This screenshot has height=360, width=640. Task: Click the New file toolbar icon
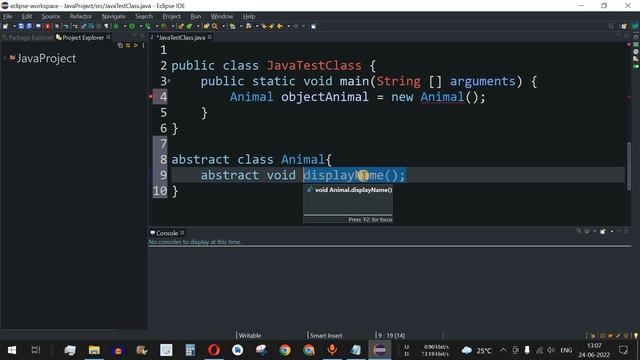(5, 26)
